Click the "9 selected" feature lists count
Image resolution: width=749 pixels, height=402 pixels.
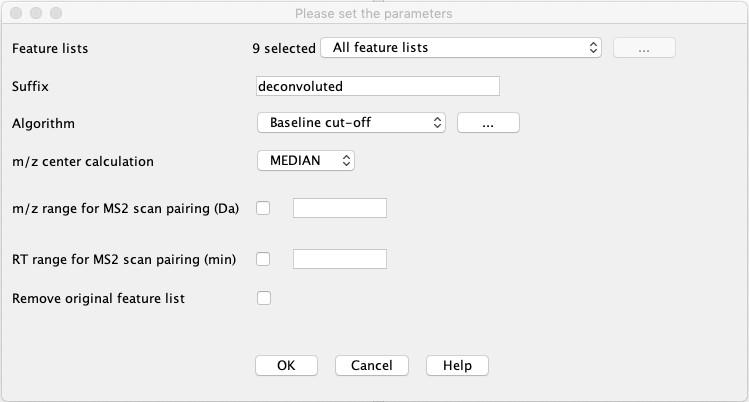[282, 47]
